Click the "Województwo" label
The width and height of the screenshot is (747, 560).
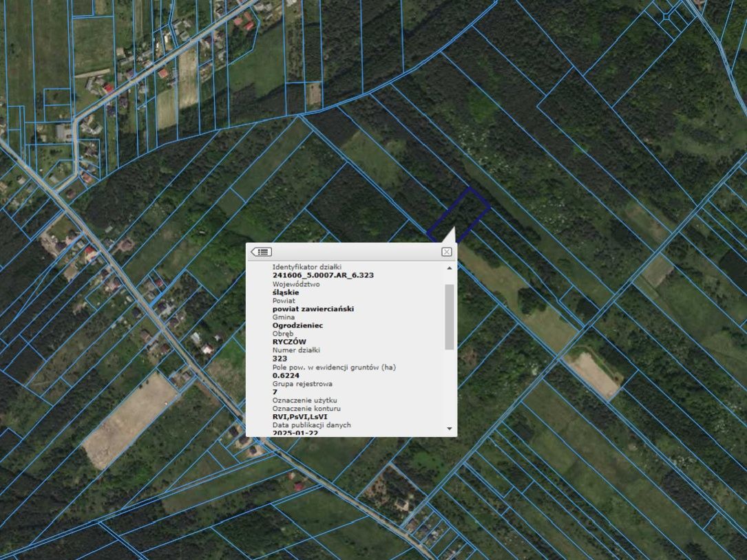click(x=296, y=284)
